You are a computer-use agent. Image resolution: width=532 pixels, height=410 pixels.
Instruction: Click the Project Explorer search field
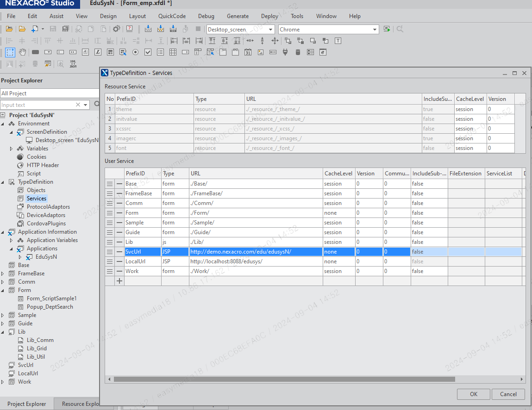click(37, 105)
